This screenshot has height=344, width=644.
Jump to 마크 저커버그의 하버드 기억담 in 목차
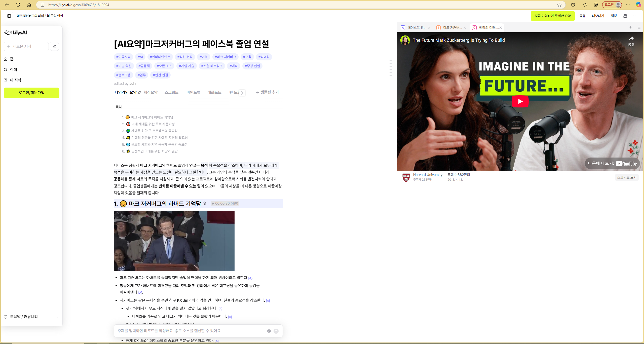click(152, 117)
